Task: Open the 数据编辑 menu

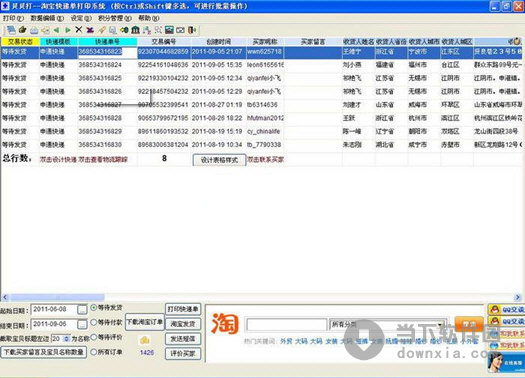Action: 47,18
